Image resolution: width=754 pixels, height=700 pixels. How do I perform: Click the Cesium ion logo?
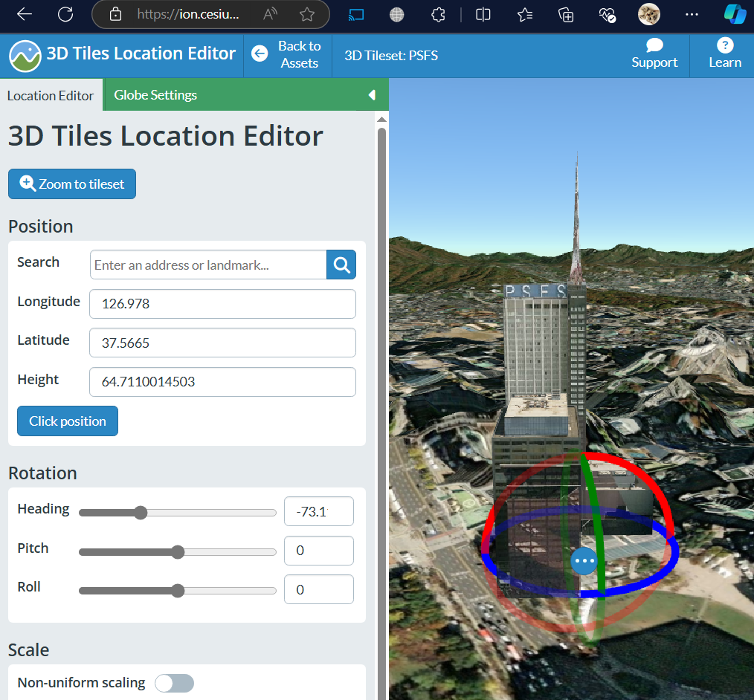(x=25, y=56)
